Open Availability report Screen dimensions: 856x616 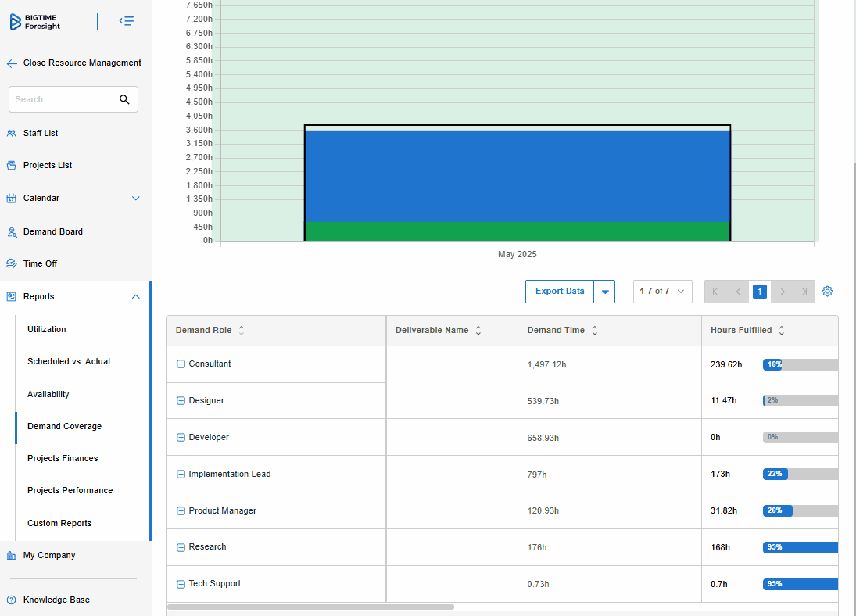pos(48,394)
